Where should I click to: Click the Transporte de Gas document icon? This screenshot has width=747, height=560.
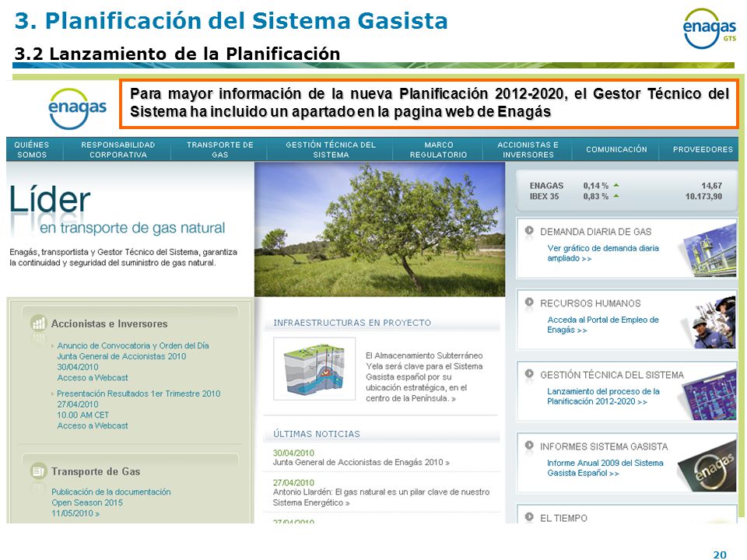click(38, 471)
